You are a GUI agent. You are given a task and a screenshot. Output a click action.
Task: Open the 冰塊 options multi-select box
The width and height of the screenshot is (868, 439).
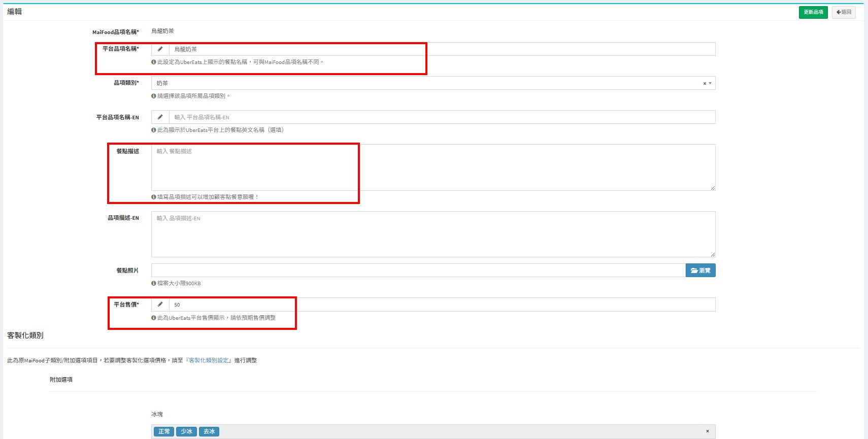point(457,431)
